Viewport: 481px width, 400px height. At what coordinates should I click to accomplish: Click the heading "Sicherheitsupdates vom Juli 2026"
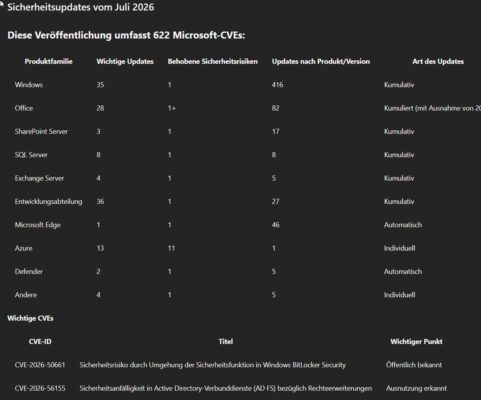tap(81, 7)
